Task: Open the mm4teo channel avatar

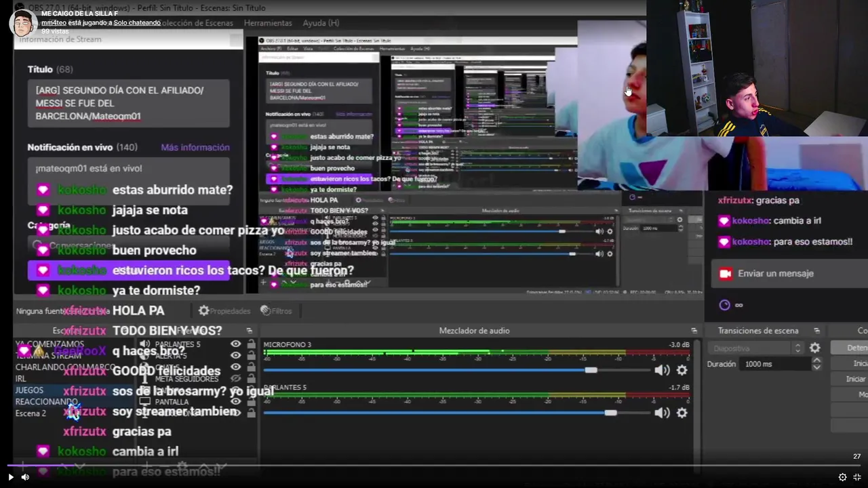Action: (x=23, y=23)
